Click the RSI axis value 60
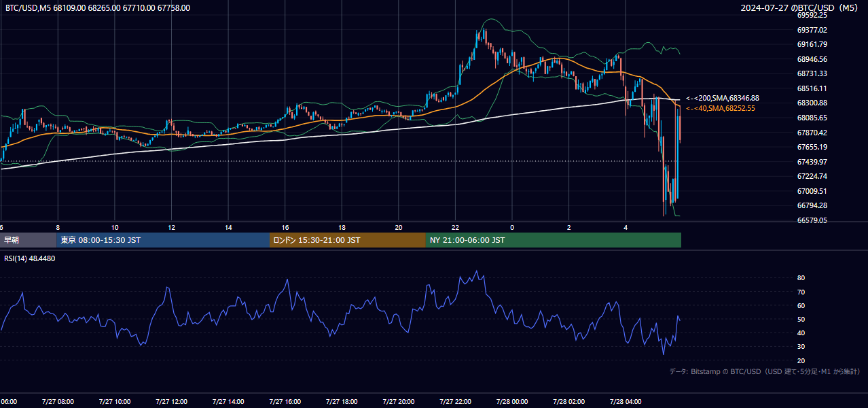Viewport: 868px width, 408px height. click(801, 305)
